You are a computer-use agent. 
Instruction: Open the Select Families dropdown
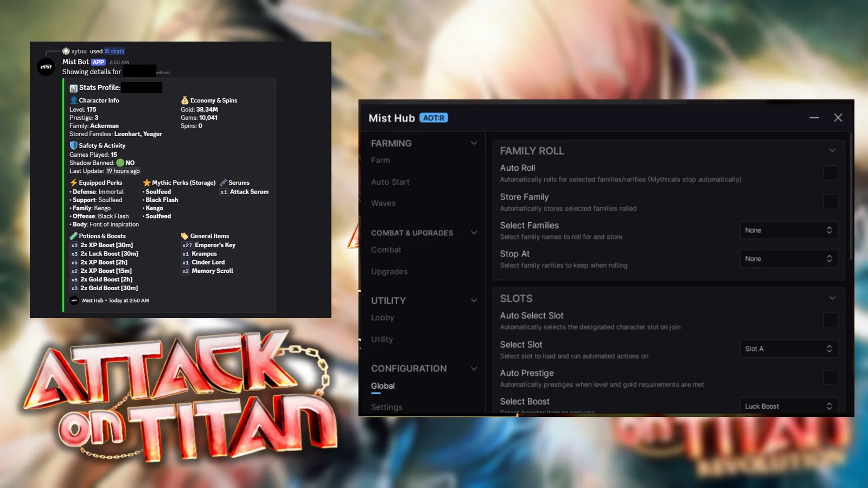(x=789, y=230)
